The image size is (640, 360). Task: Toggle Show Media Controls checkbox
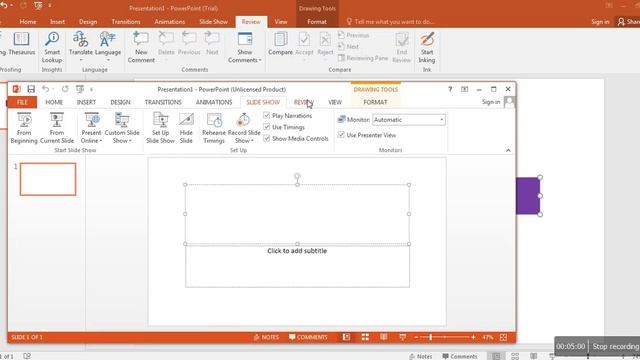point(267,138)
